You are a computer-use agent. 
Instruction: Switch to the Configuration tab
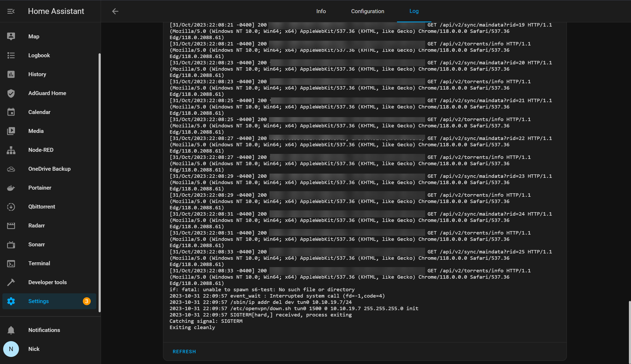pos(367,11)
